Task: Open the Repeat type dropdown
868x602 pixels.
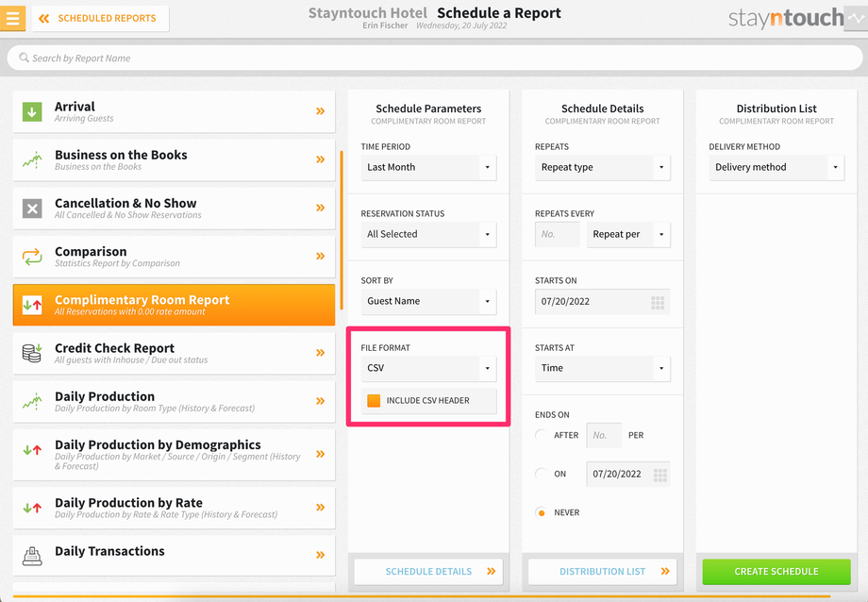Action: pos(602,167)
